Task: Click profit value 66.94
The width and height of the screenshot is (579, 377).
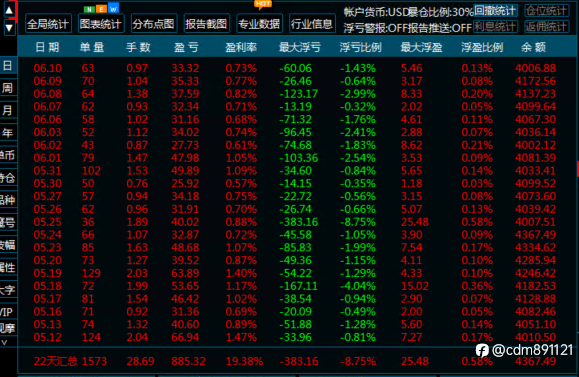Action: (185, 337)
